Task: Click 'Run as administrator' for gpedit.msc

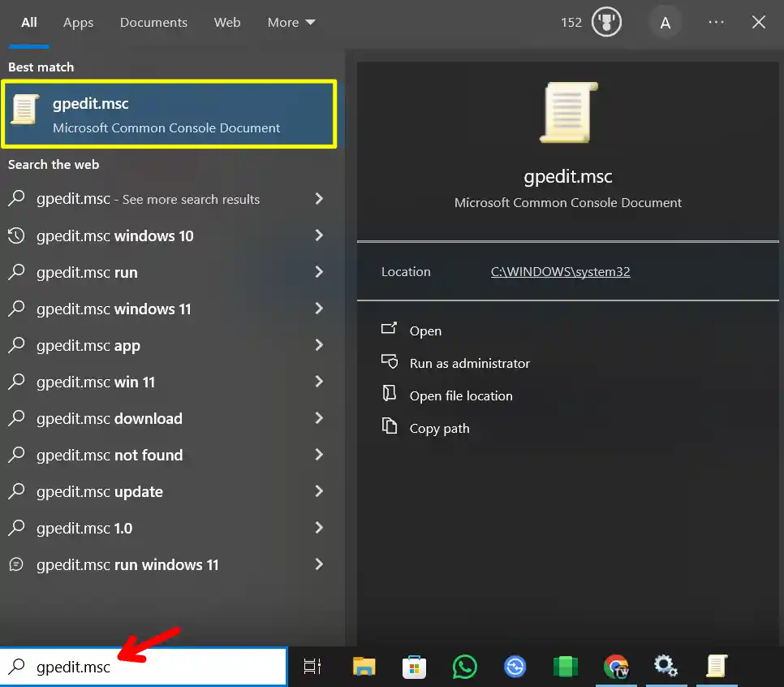Action: 468,363
